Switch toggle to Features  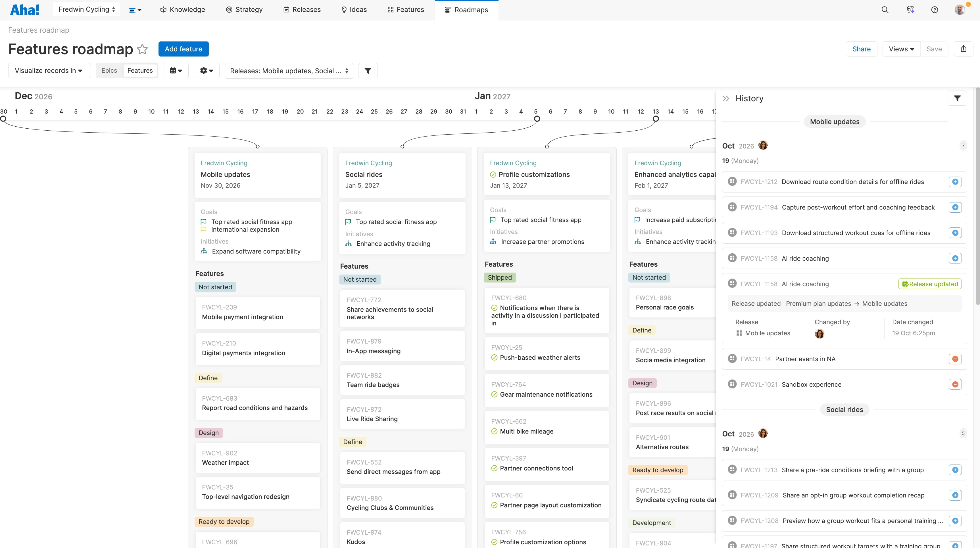click(140, 71)
